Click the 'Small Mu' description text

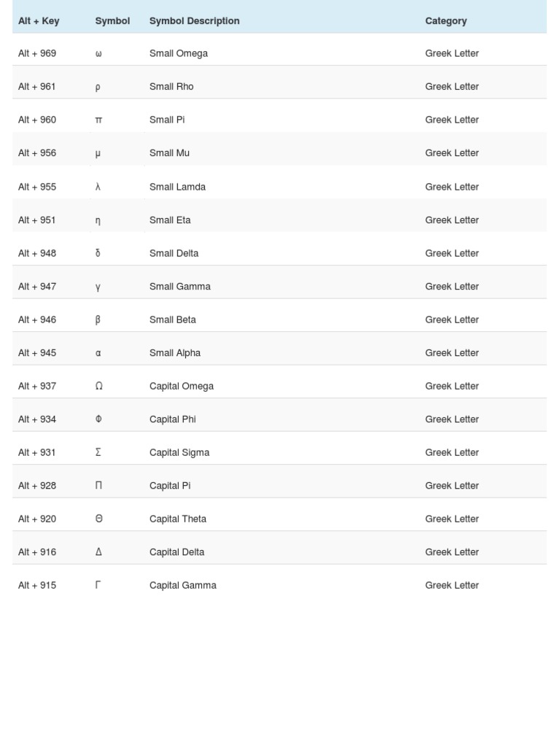click(169, 153)
